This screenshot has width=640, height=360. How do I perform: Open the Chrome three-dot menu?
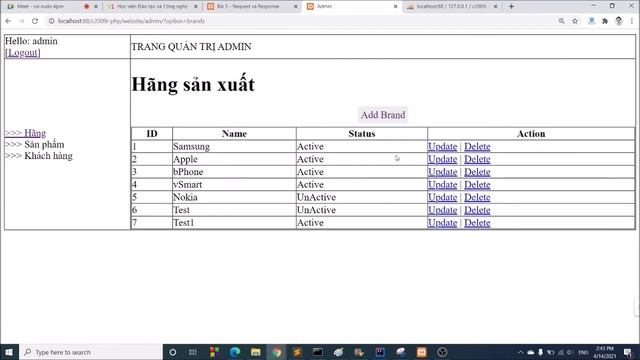[x=631, y=21]
